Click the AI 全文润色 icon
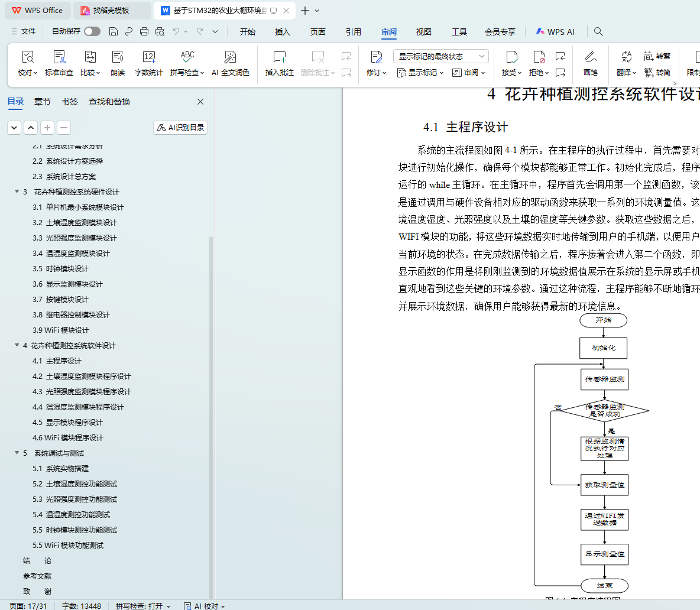700x610 pixels. (230, 57)
